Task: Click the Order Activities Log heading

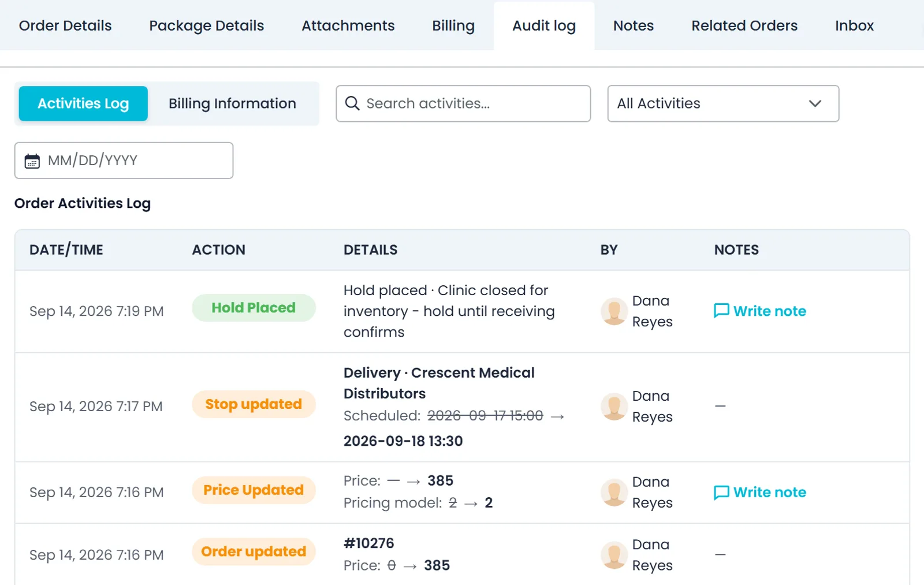Action: [x=83, y=203]
